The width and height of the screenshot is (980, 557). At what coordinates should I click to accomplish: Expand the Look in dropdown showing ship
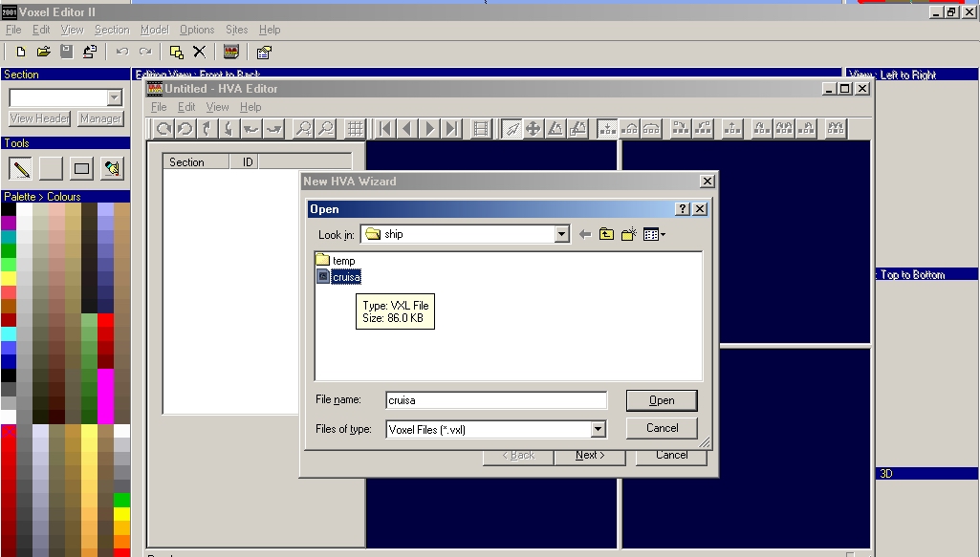click(561, 234)
